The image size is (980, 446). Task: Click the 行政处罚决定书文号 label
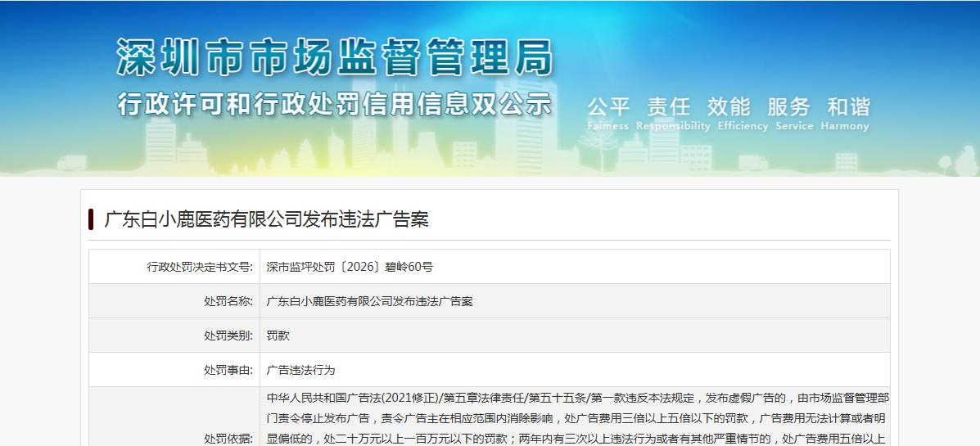(x=200, y=267)
